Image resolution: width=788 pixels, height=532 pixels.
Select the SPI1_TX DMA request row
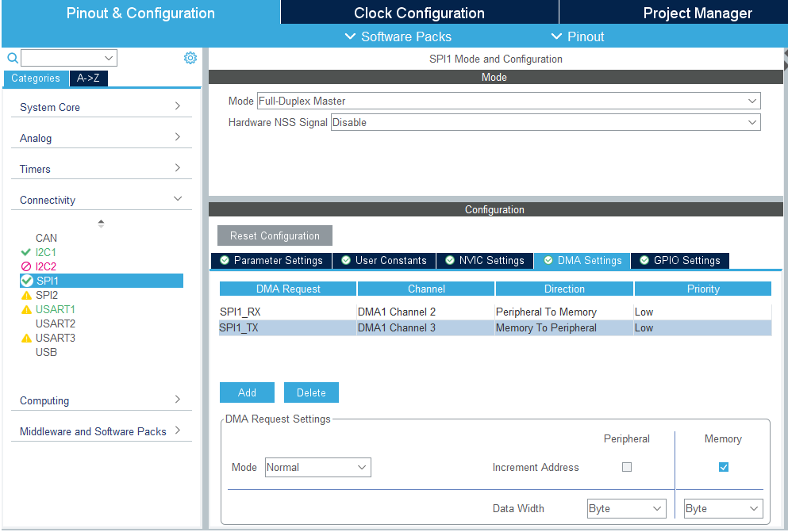click(495, 328)
